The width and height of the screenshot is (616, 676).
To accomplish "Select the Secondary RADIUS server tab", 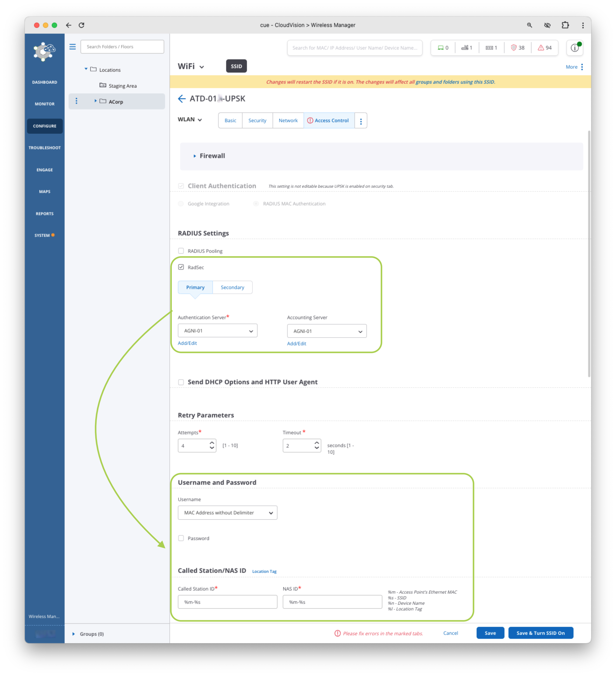I will [232, 287].
